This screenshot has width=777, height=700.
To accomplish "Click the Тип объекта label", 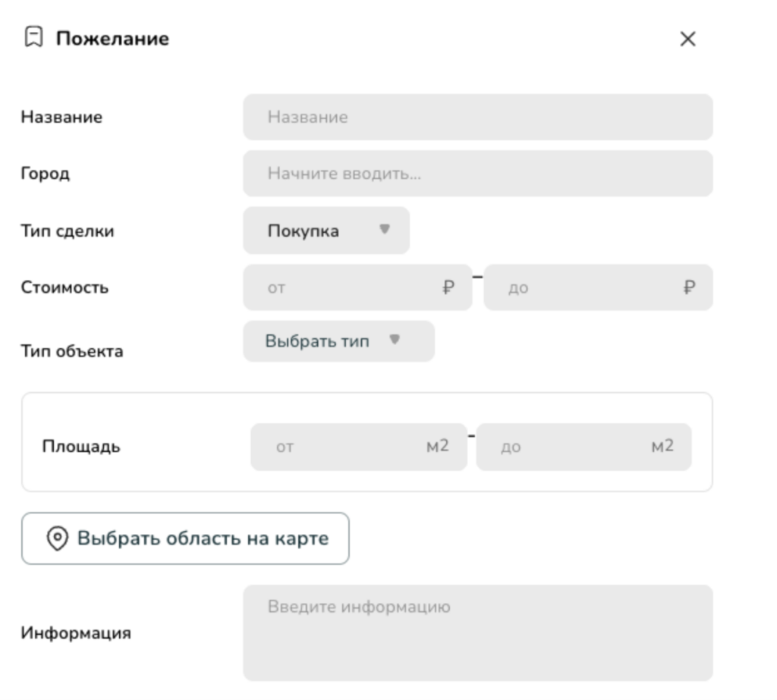I will click(71, 352).
